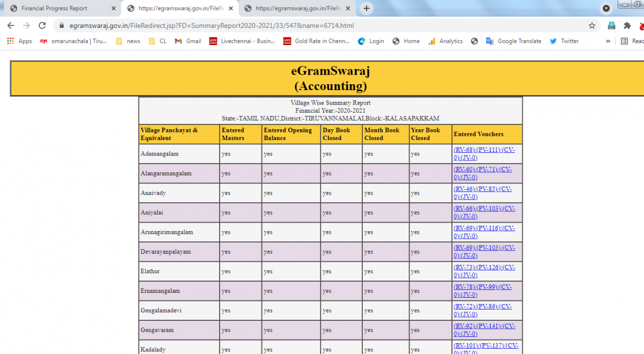Viewport: 644px width, 354px height.
Task: Open the Adamangalam voucher link
Action: [x=484, y=150]
